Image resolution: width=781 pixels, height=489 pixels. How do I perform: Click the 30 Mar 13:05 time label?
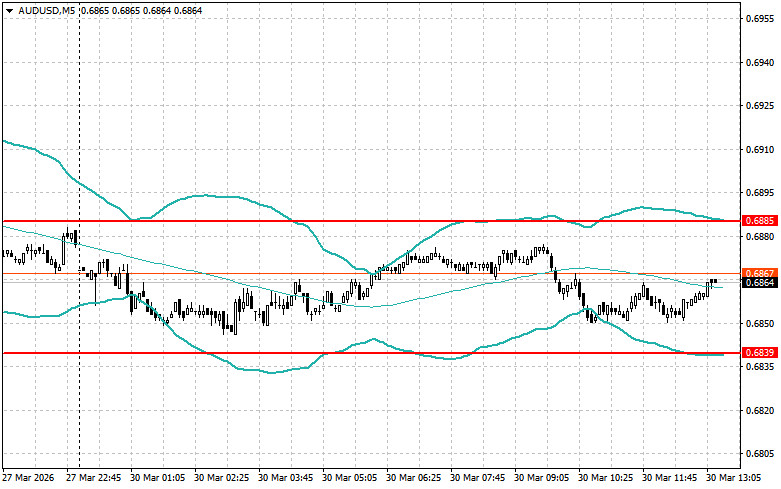(734, 478)
